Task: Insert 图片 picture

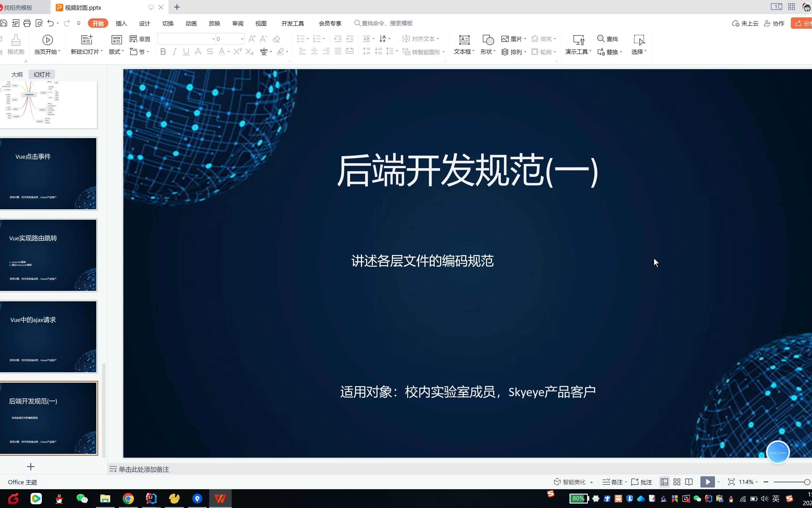Action: 514,39
